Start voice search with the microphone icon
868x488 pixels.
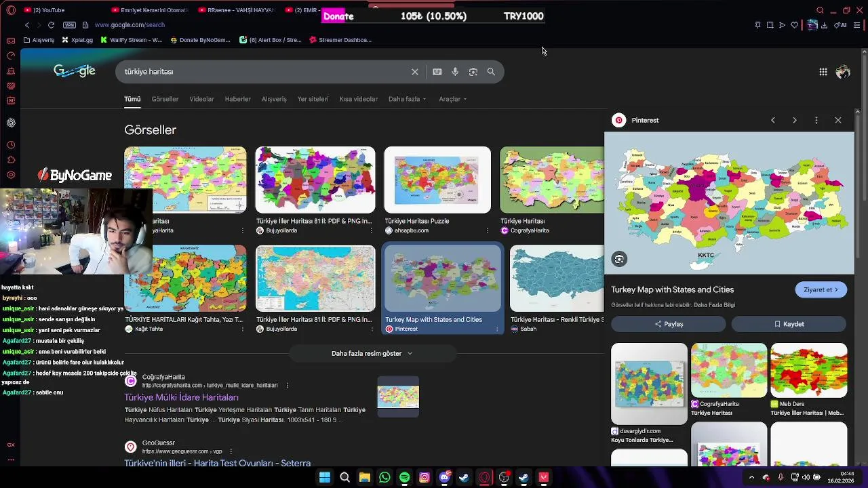455,72
